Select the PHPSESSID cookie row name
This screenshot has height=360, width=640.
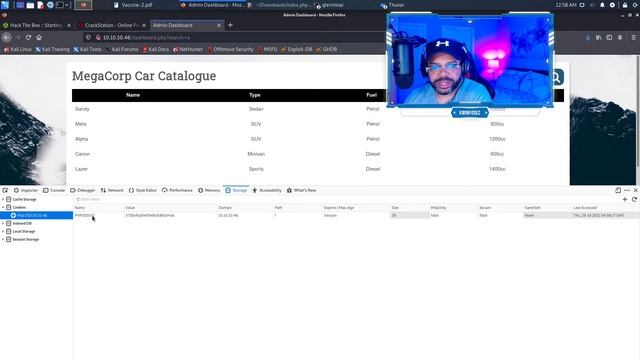[x=84, y=215]
